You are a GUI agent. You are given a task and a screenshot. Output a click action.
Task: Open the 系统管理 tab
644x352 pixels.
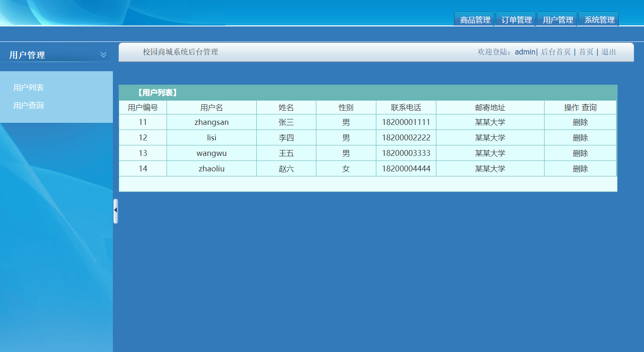[x=599, y=20]
